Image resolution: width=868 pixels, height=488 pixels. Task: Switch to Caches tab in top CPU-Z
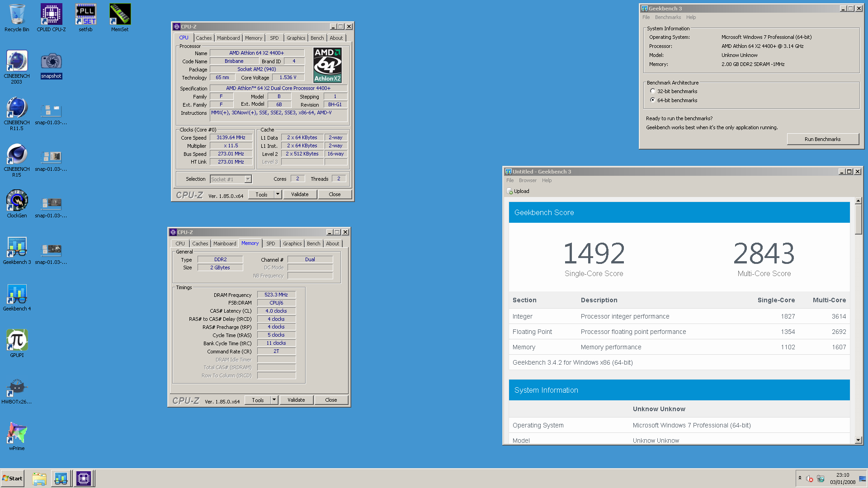203,38
